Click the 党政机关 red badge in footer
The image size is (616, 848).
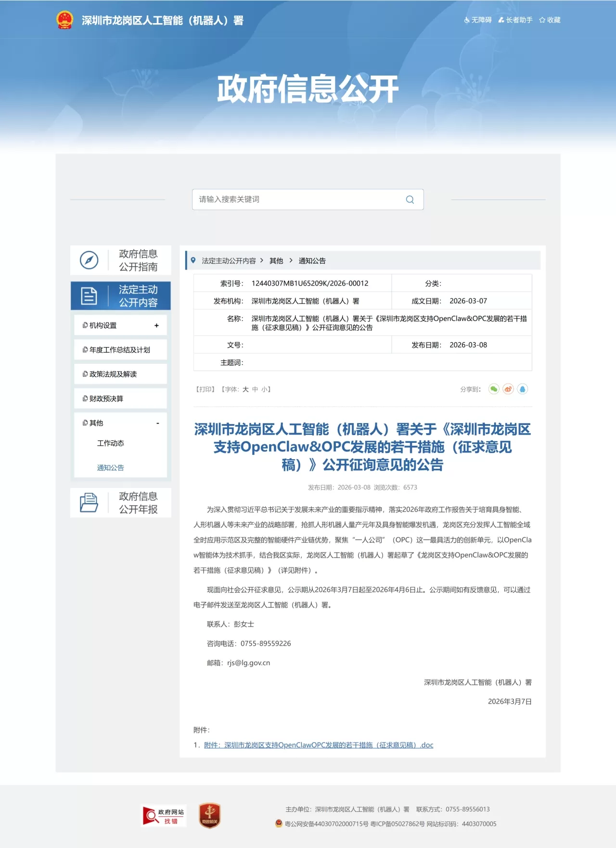tap(210, 816)
